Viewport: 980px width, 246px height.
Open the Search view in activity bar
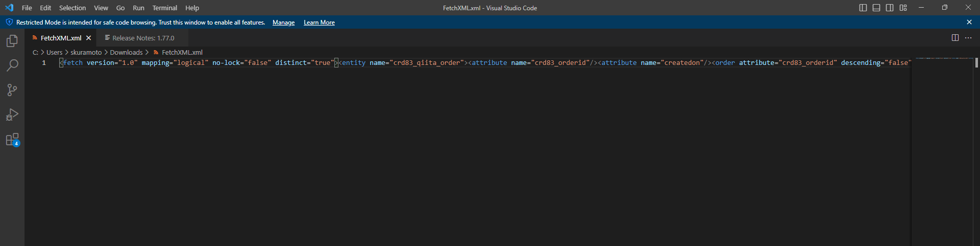pos(12,65)
